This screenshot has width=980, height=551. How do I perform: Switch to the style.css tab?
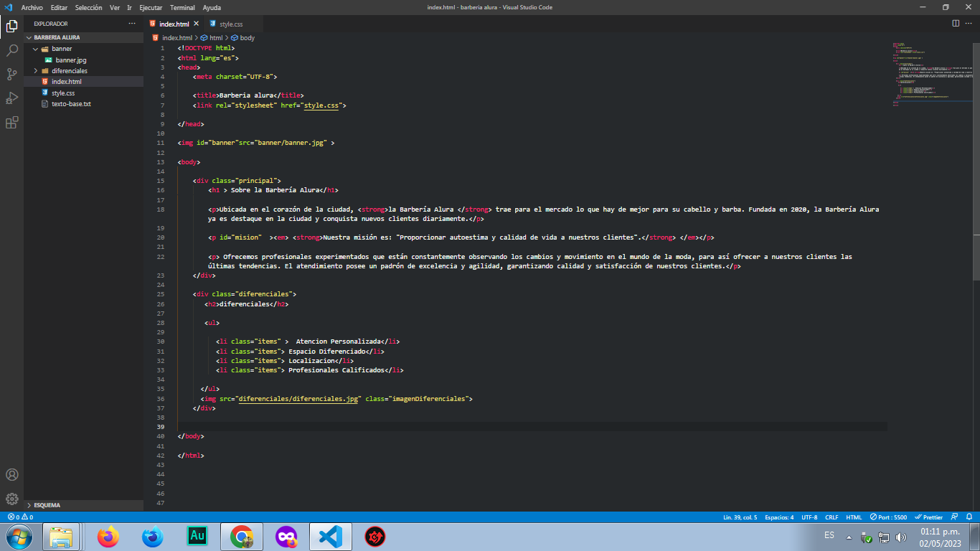(x=230, y=24)
